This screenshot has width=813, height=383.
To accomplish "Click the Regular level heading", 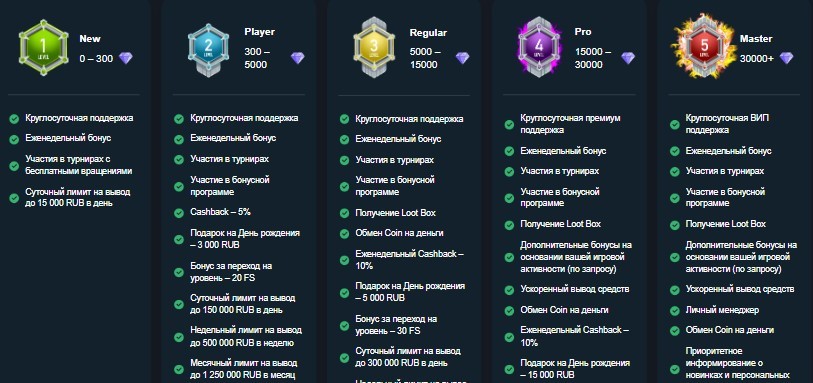I will point(428,33).
